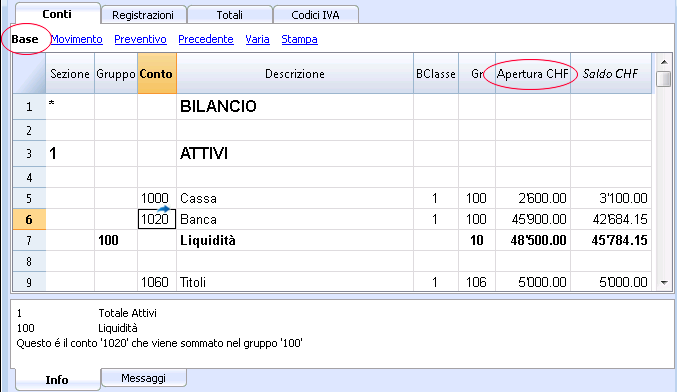This screenshot has width=677, height=392.
Task: Select row header number 6
Action: 29,219
